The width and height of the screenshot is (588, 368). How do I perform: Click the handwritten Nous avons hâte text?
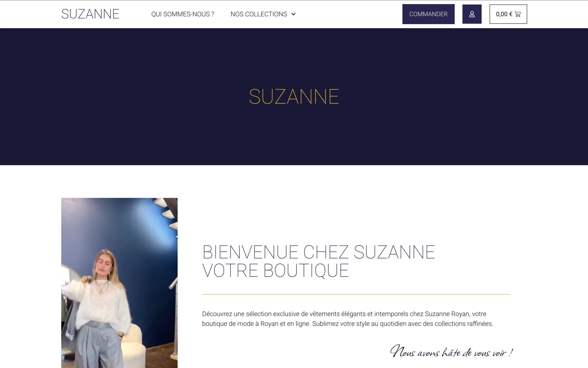(451, 351)
